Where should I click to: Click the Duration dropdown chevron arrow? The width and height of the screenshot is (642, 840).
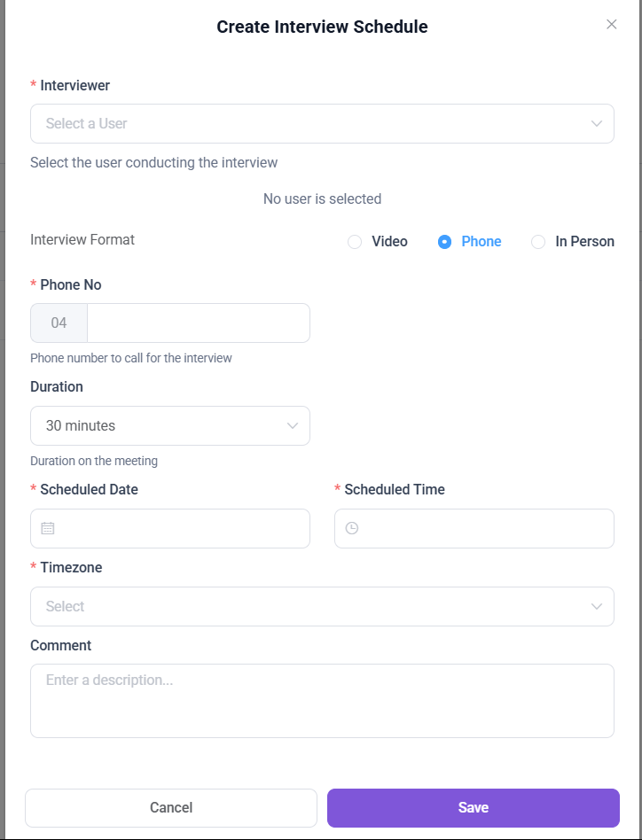pos(293,426)
